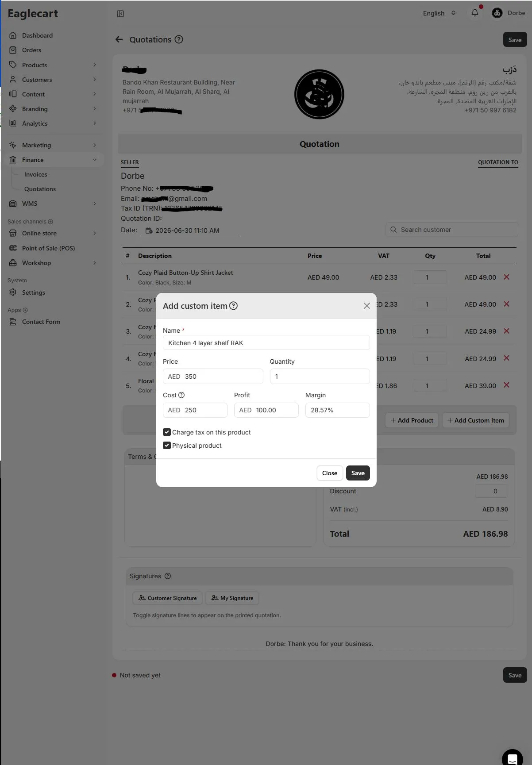Screen dimensions: 532x765
Task: Click the Margin field 28.57%
Action: click(x=337, y=410)
